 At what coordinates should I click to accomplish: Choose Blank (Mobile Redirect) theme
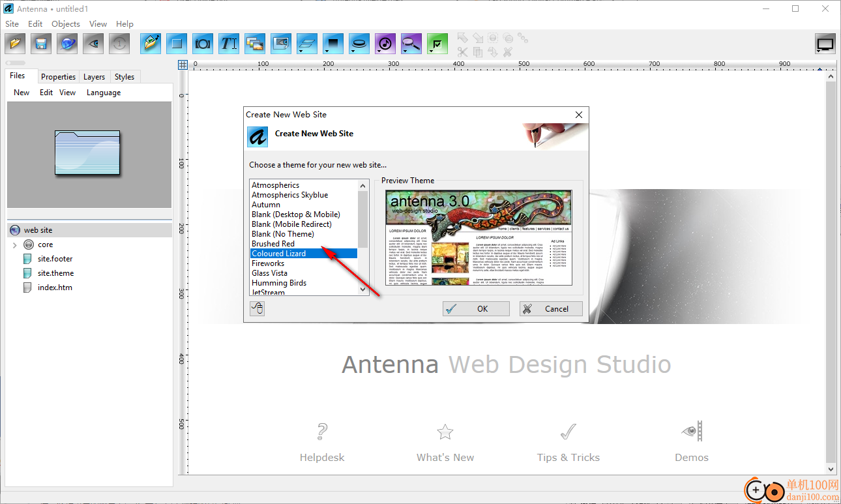click(x=304, y=224)
